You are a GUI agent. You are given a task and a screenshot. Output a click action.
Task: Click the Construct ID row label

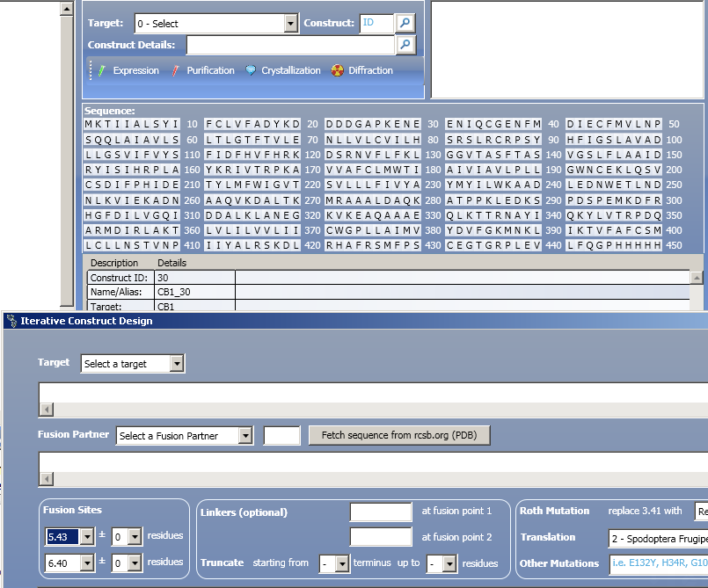[120, 278]
